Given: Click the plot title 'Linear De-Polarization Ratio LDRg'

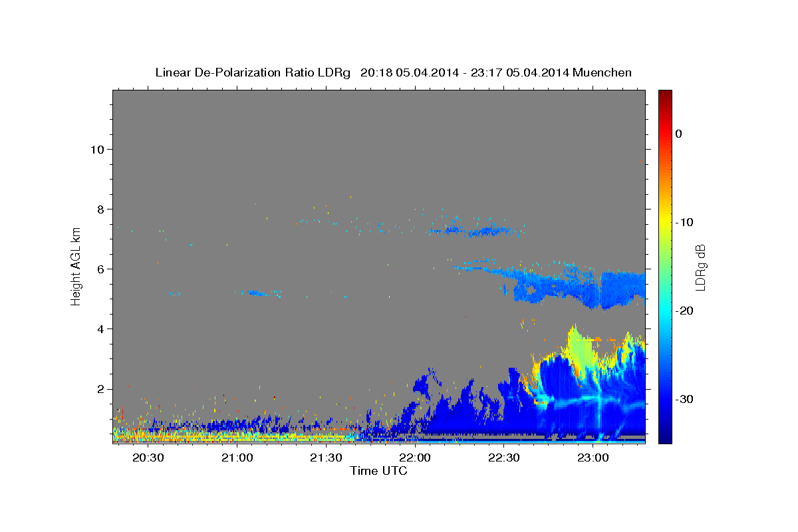Looking at the screenshot, I should tap(253, 72).
